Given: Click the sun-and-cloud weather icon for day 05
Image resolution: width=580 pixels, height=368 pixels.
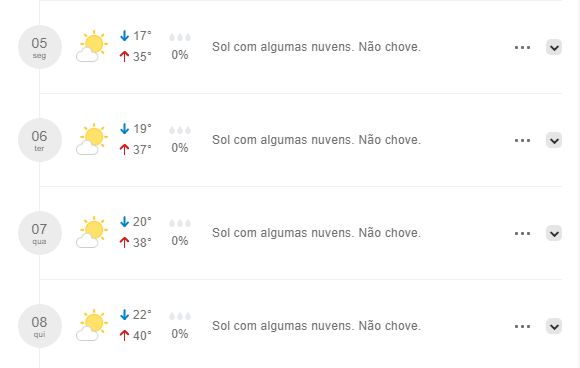Looking at the screenshot, I should pos(92,46).
